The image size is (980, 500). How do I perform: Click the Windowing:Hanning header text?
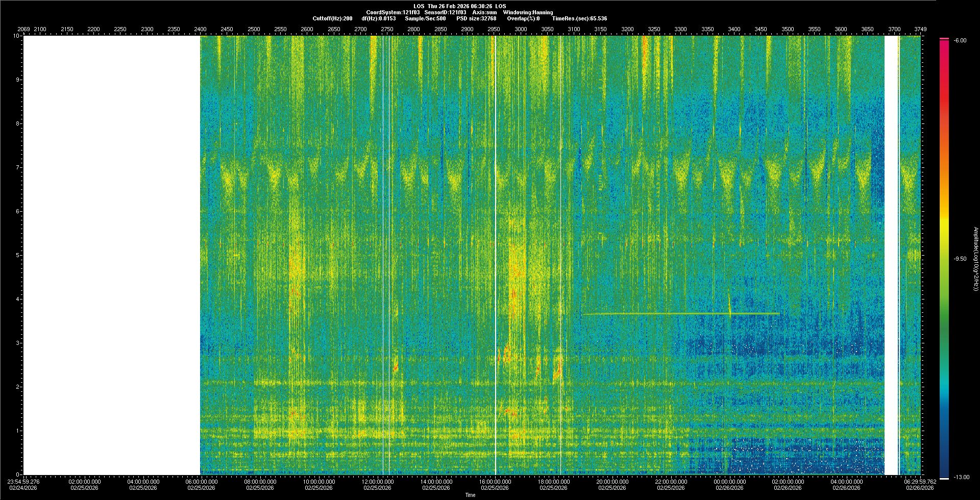(x=527, y=12)
